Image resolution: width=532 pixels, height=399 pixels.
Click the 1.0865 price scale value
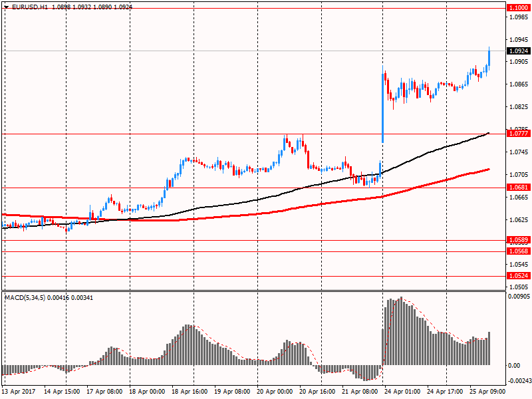pyautogui.click(x=519, y=84)
